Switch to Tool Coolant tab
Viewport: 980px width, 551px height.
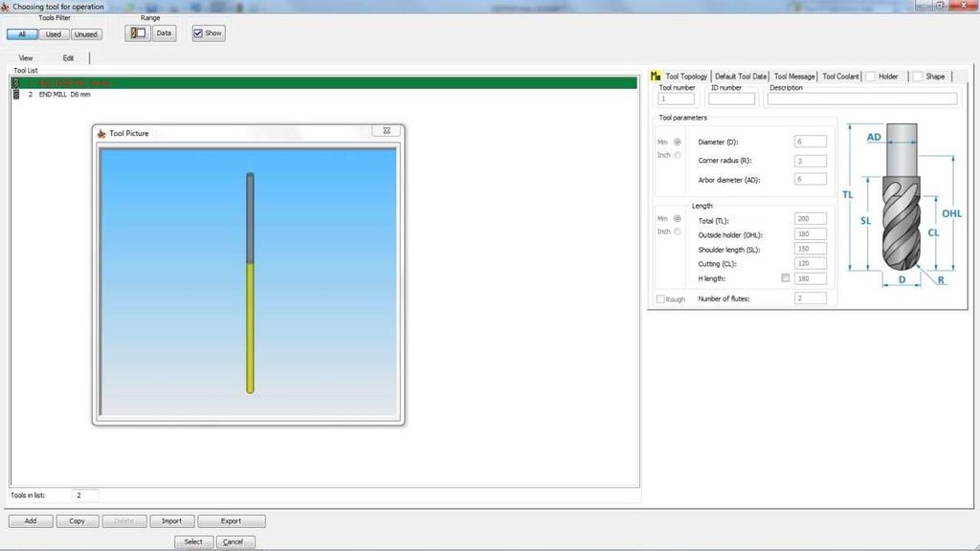click(840, 77)
